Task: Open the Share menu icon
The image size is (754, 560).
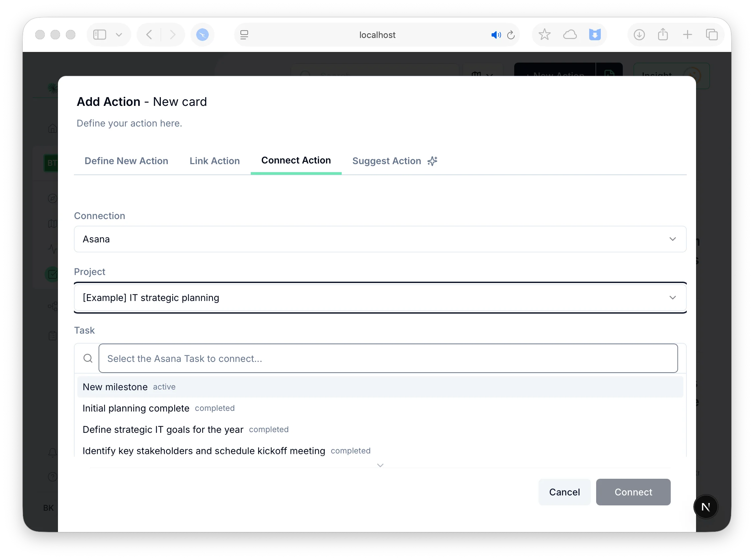Action: tap(663, 35)
